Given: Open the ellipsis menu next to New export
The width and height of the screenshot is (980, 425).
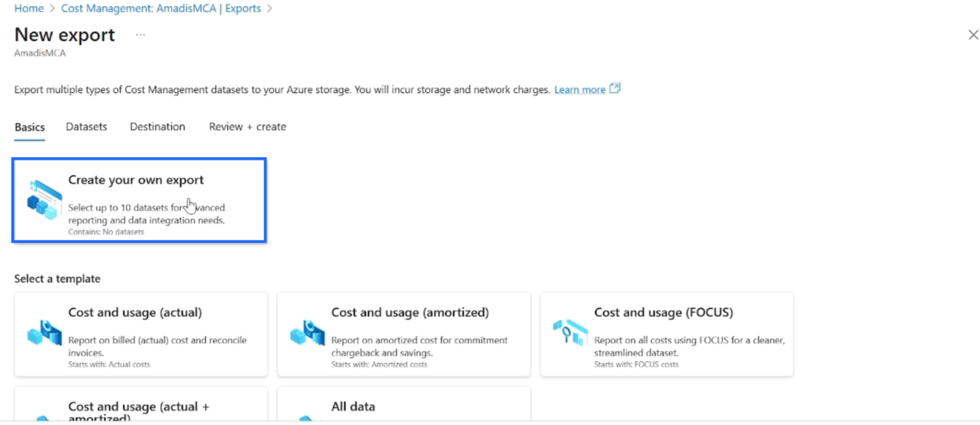Looking at the screenshot, I should [x=140, y=35].
